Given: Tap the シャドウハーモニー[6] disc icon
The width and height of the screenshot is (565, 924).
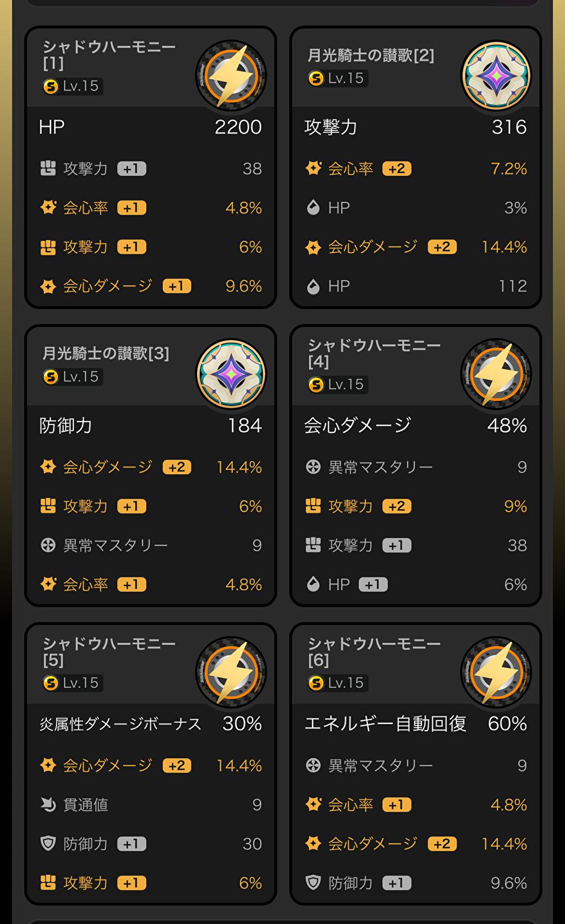Looking at the screenshot, I should tap(496, 672).
